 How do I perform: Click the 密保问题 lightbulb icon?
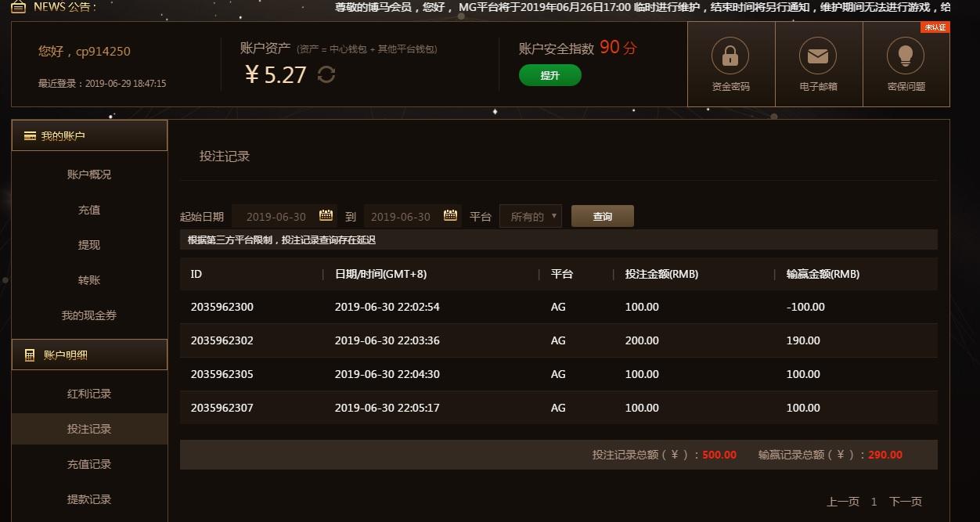click(x=906, y=55)
